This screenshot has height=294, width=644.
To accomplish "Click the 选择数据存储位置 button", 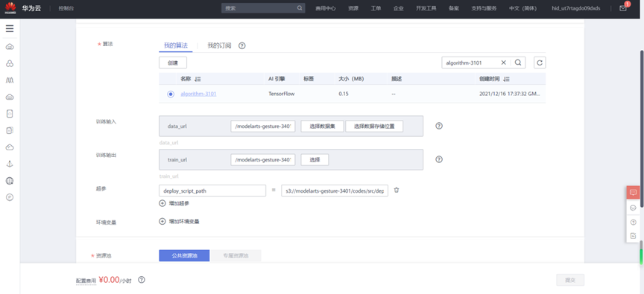I will point(374,127).
